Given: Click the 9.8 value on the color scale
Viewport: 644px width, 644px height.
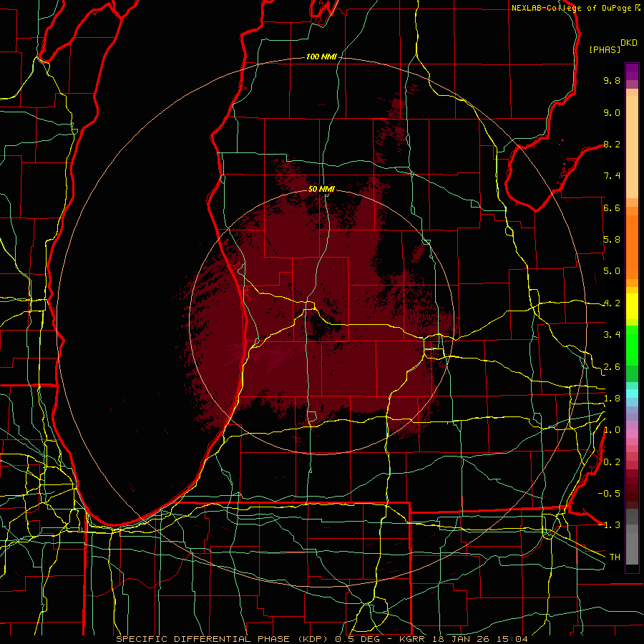Looking at the screenshot, I should (x=612, y=80).
